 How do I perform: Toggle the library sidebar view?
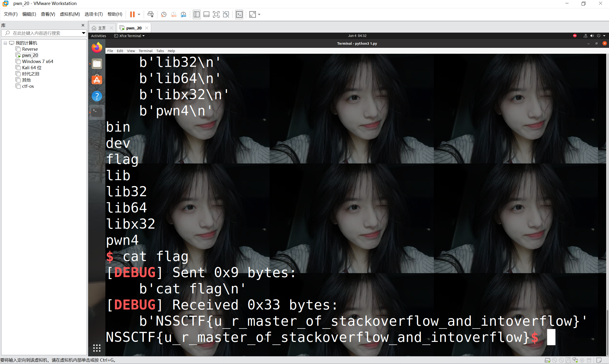pyautogui.click(x=197, y=14)
